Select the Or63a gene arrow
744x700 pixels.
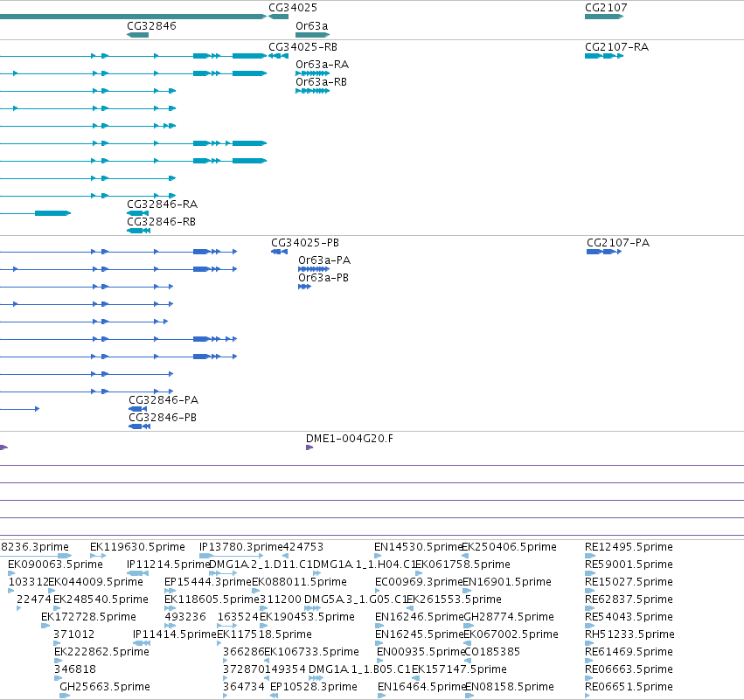(x=312, y=35)
